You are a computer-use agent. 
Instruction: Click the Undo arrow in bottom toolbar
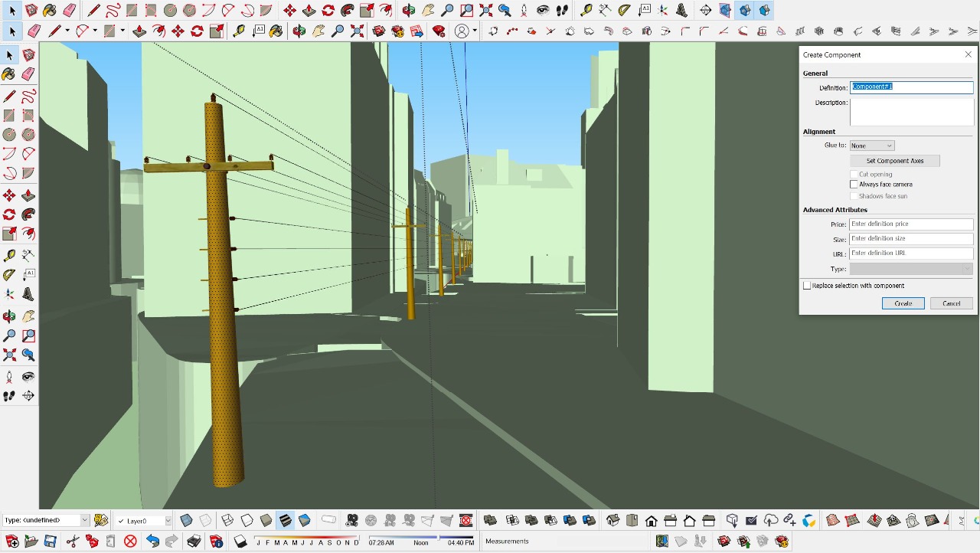(x=152, y=542)
